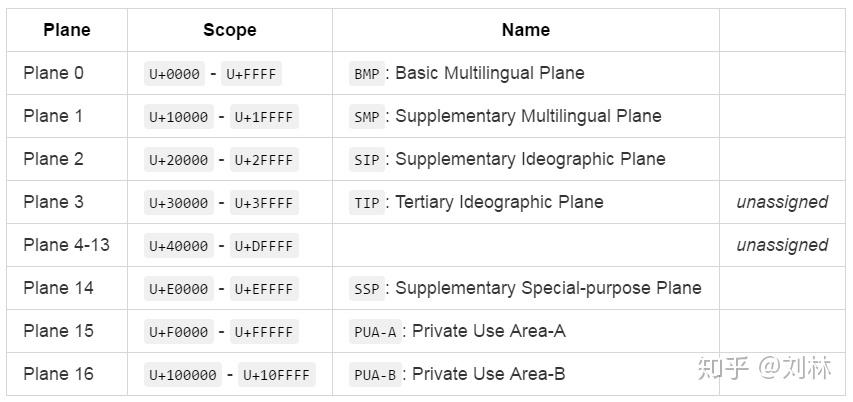Click the Plane column header
853x402 pixels.
[66, 30]
